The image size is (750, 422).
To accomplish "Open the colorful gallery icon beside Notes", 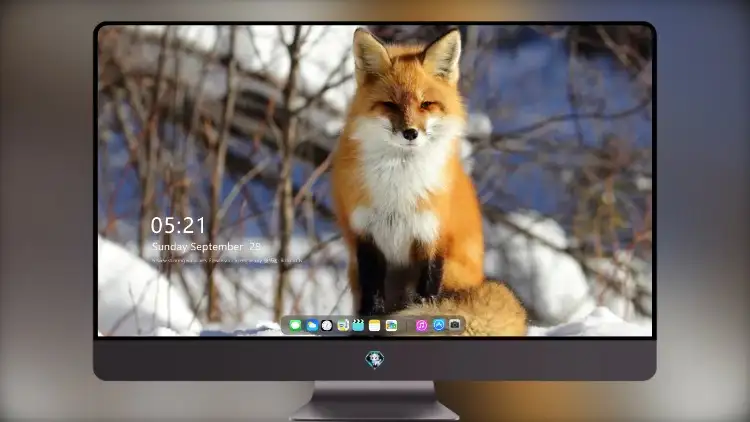I will pyautogui.click(x=391, y=326).
